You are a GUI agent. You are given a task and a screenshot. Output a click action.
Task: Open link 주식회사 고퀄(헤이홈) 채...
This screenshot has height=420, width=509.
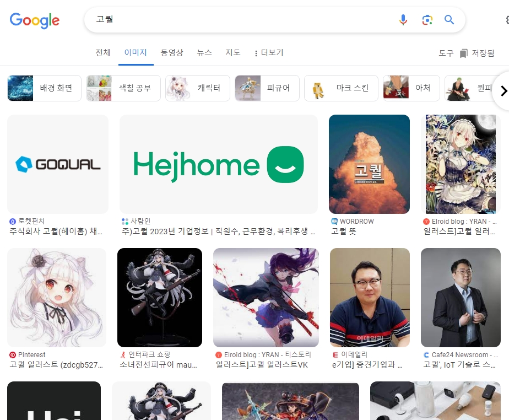(x=56, y=231)
